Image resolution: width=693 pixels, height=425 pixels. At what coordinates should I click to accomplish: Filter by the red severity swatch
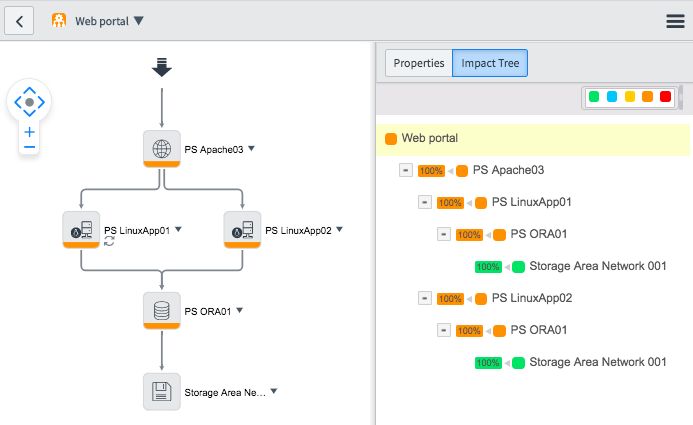pos(665,96)
